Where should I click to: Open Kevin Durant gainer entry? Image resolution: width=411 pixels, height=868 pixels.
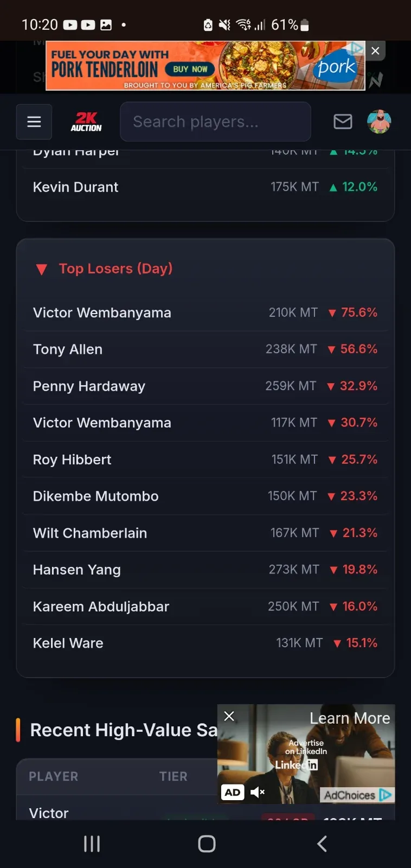point(206,187)
